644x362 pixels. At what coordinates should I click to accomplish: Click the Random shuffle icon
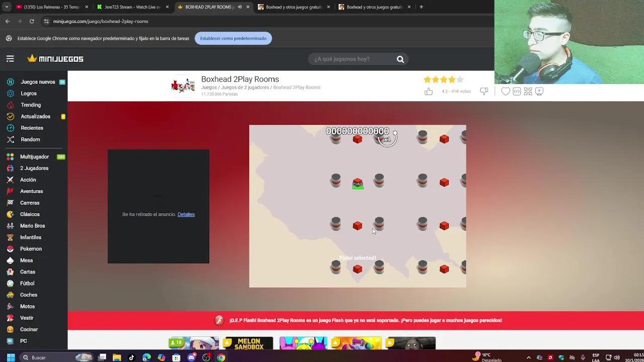coord(10,139)
